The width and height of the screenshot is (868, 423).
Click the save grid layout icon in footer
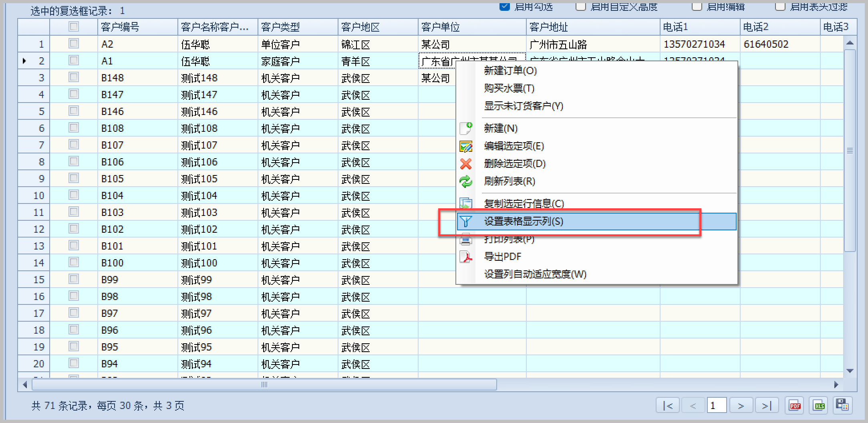click(842, 405)
